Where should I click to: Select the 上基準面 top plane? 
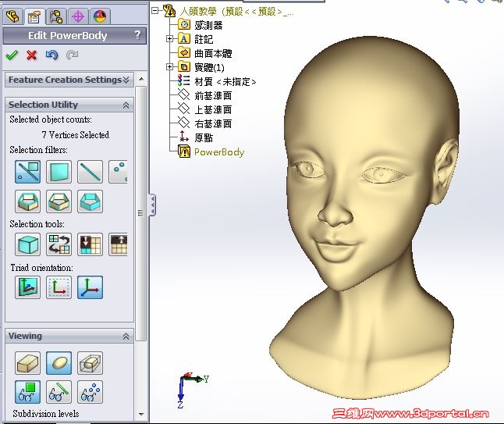(213, 109)
